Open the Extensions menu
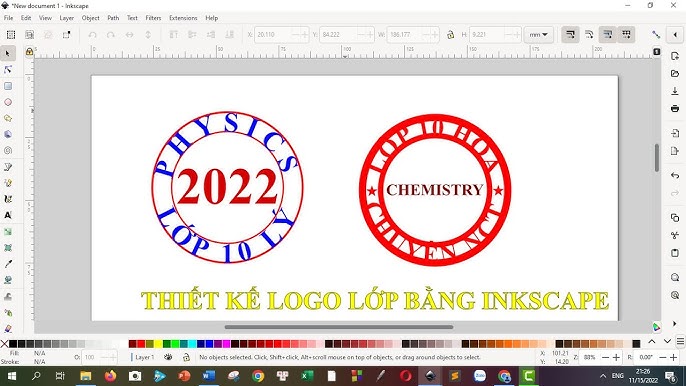Screen dimensions: 686x386 (x=183, y=18)
